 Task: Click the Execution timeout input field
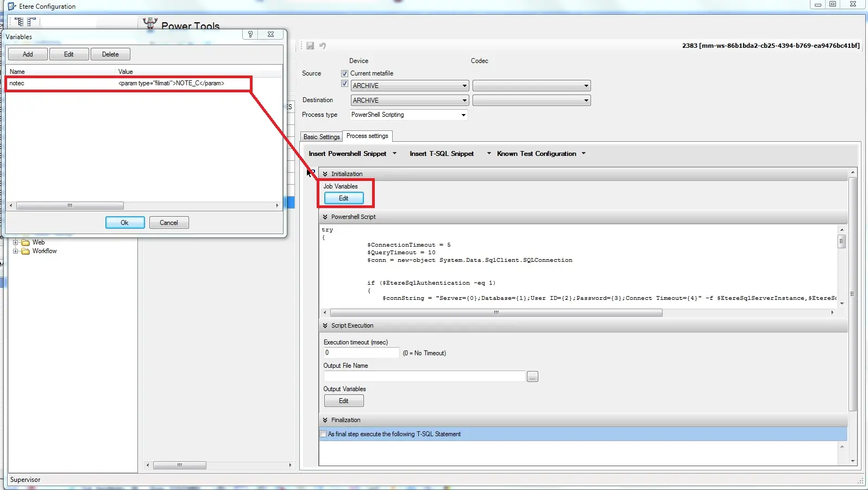point(361,353)
